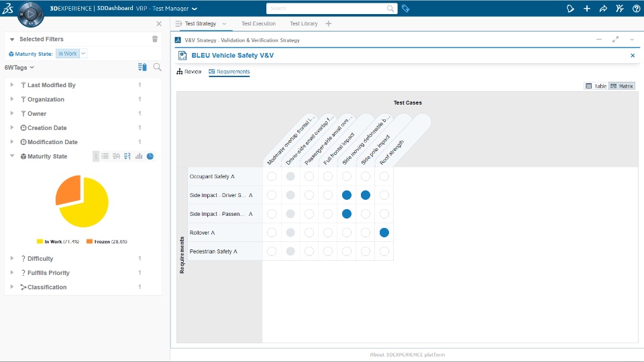Close the 6WTags side panel

[159, 24]
